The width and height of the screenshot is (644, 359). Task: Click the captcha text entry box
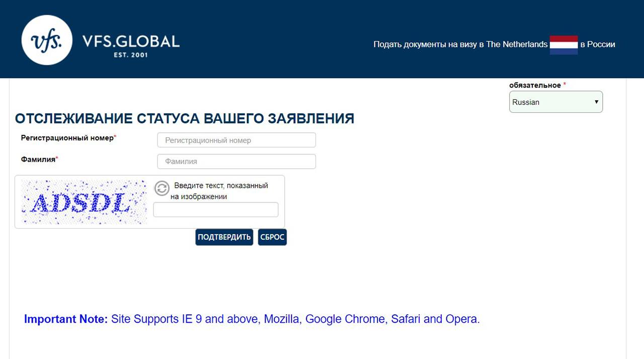pyautogui.click(x=215, y=210)
